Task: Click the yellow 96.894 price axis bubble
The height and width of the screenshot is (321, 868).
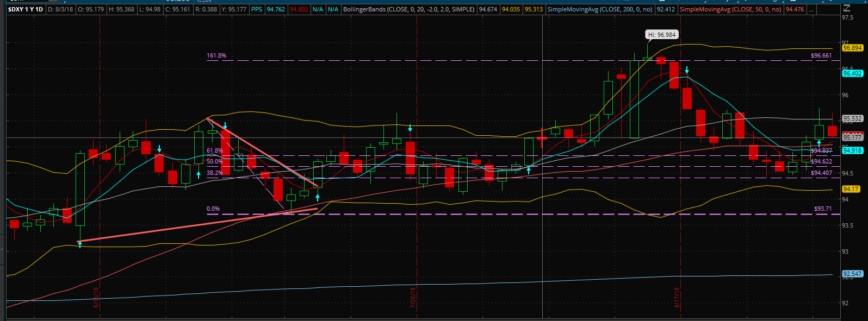Action: [x=852, y=48]
